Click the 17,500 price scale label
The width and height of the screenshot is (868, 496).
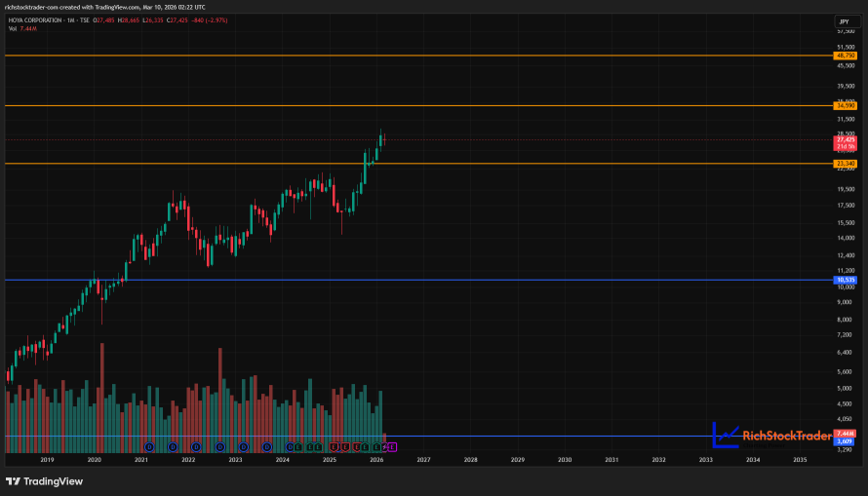(846, 206)
